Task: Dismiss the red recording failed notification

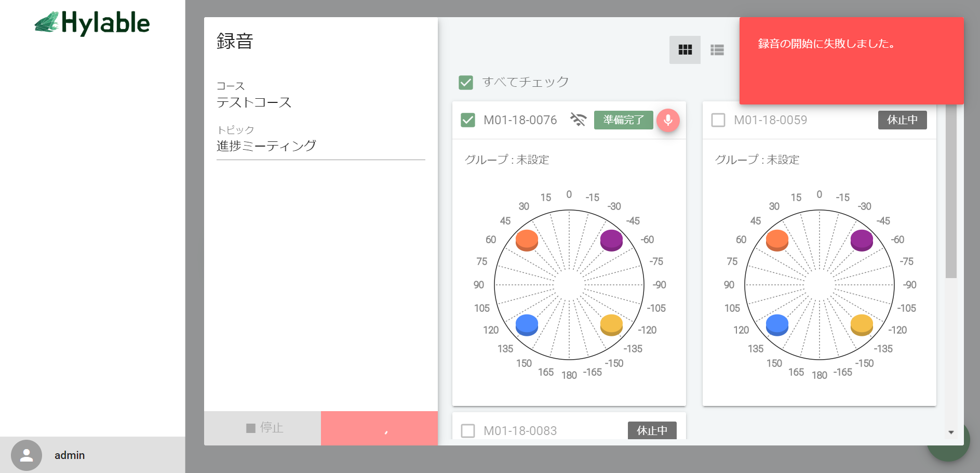Action: click(851, 61)
